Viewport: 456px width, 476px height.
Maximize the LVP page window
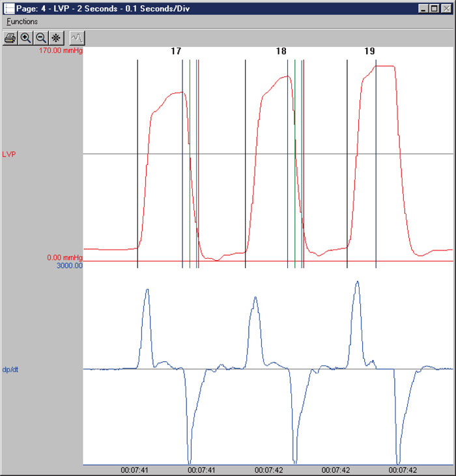pos(434,8)
